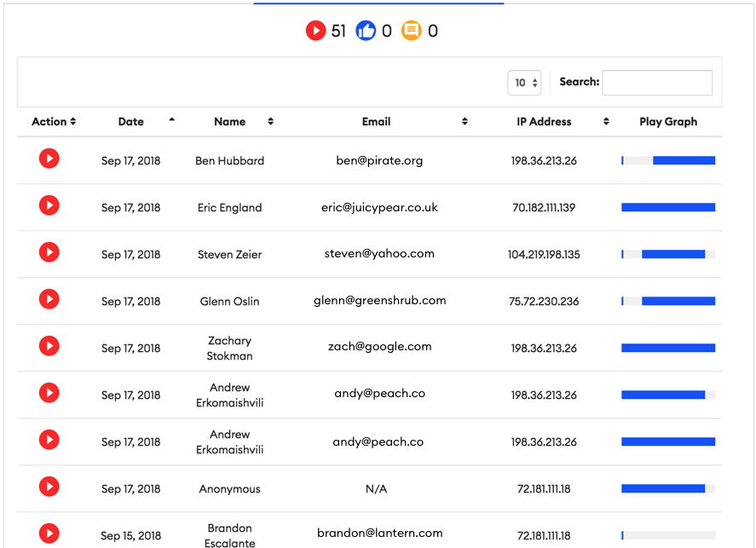Click Eric England's date cell

(130, 208)
